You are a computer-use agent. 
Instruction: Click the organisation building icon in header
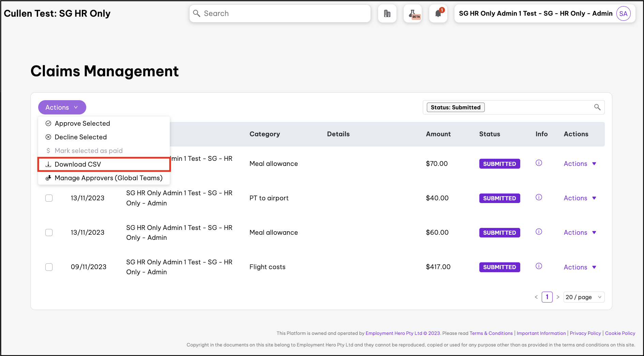387,14
